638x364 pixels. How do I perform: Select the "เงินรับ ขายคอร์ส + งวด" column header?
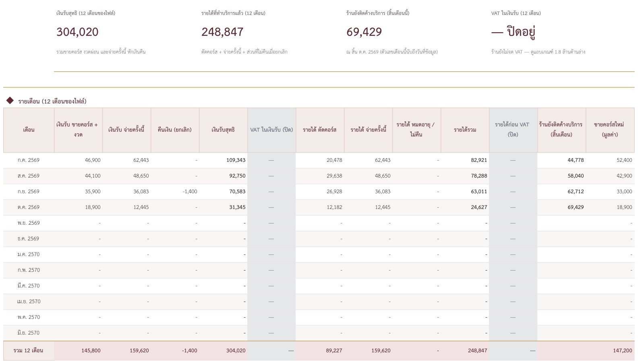pos(79,130)
